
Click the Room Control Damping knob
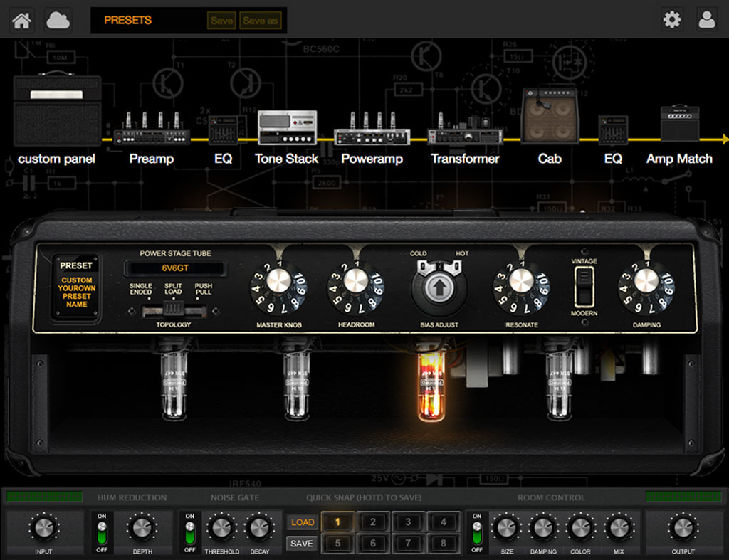[x=543, y=528]
